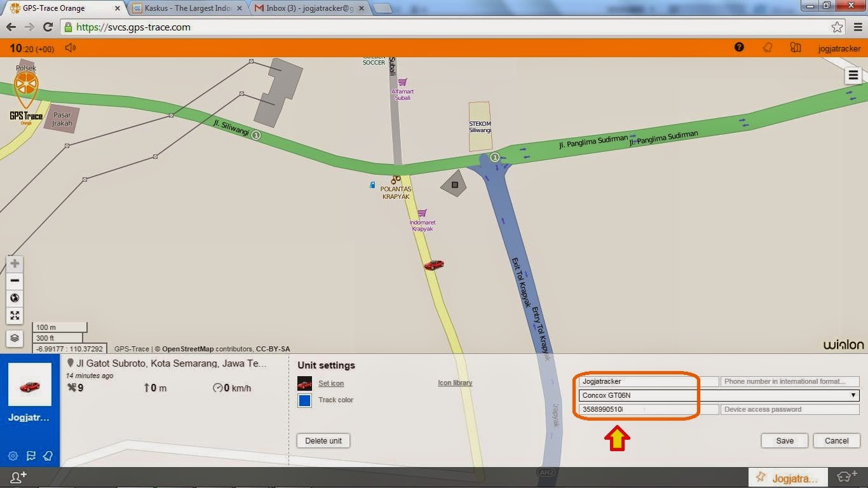Open the help icon in the orange bar
This screenshot has width=868, height=488.
[x=739, y=48]
